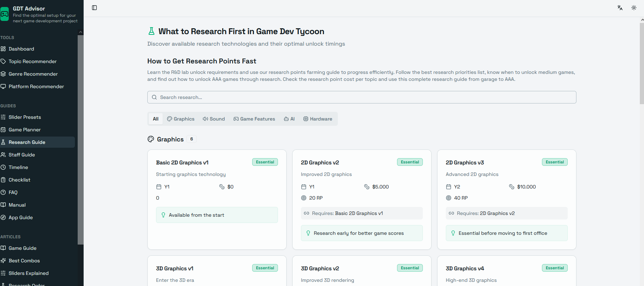Screen dimensions: 644x286
Task: Open Basic 2D Graphics v1 card title
Action: (x=182, y=163)
